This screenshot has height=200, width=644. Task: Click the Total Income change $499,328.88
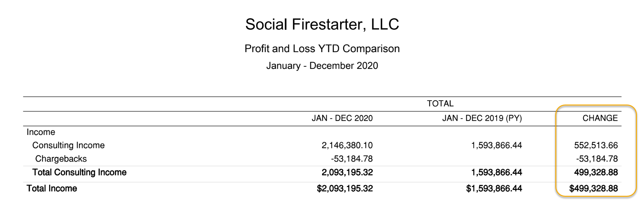click(x=594, y=188)
